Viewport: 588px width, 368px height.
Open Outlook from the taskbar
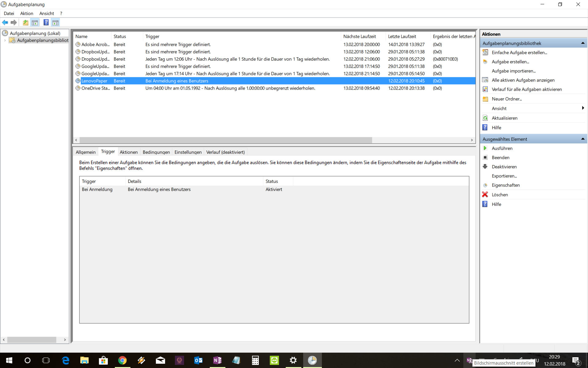pyautogui.click(x=198, y=360)
